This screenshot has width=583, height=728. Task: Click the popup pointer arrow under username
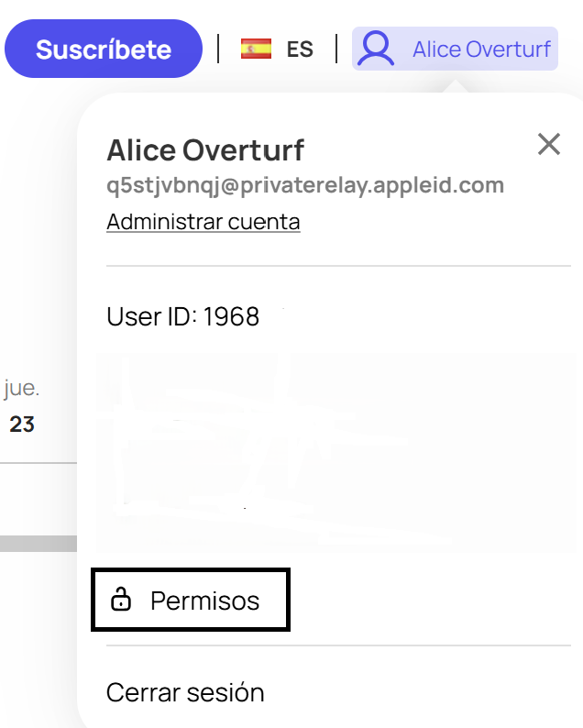tap(456, 86)
